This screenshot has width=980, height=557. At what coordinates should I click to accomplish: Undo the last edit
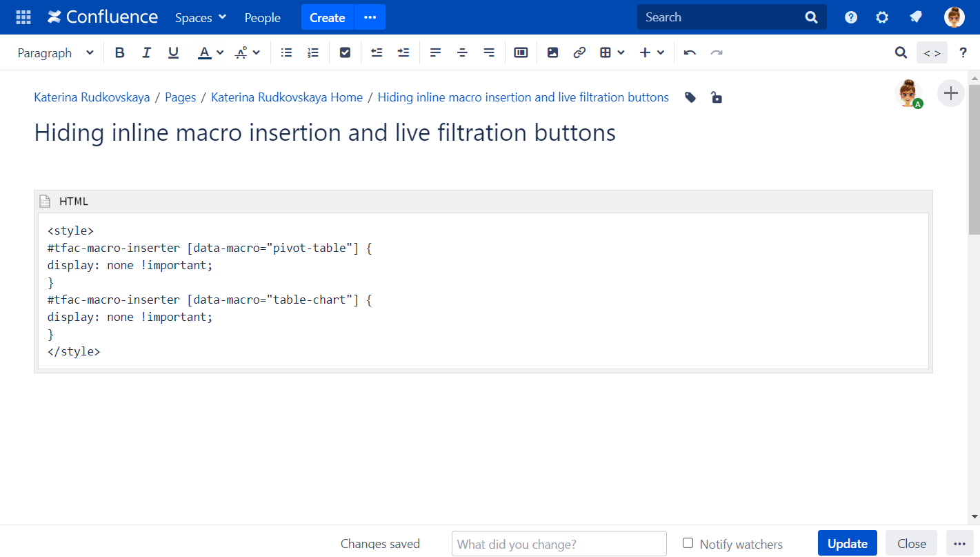click(x=690, y=52)
